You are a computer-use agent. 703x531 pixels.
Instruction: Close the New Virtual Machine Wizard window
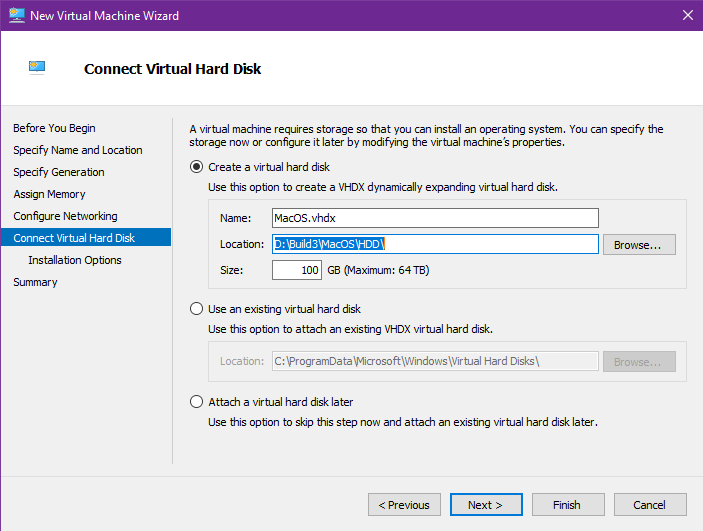click(687, 15)
